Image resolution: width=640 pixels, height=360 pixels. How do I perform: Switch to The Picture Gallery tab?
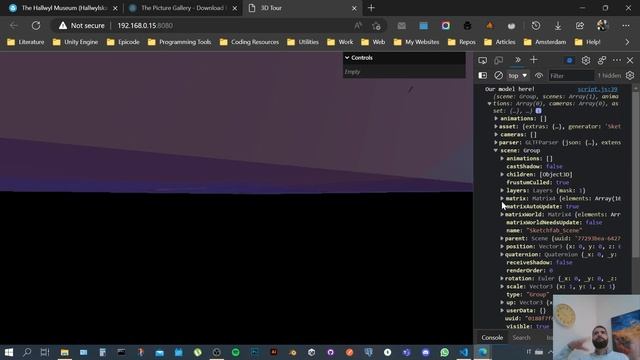click(182, 8)
